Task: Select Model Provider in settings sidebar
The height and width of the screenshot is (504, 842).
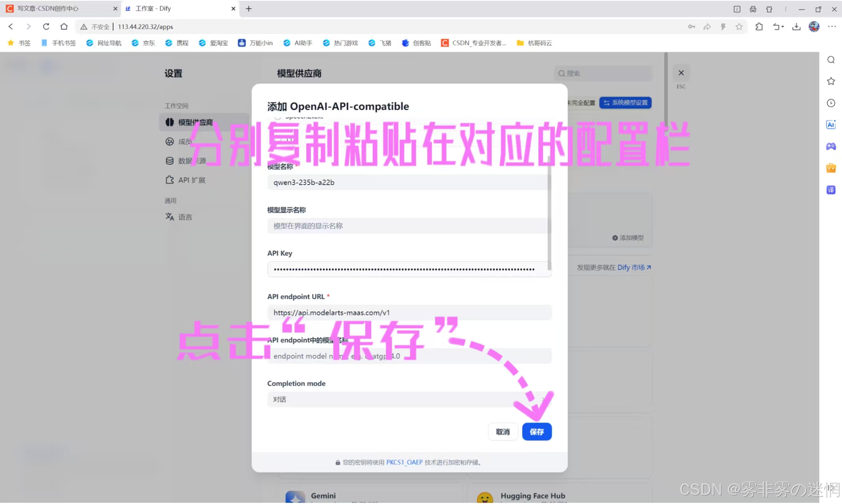Action: coord(204,122)
